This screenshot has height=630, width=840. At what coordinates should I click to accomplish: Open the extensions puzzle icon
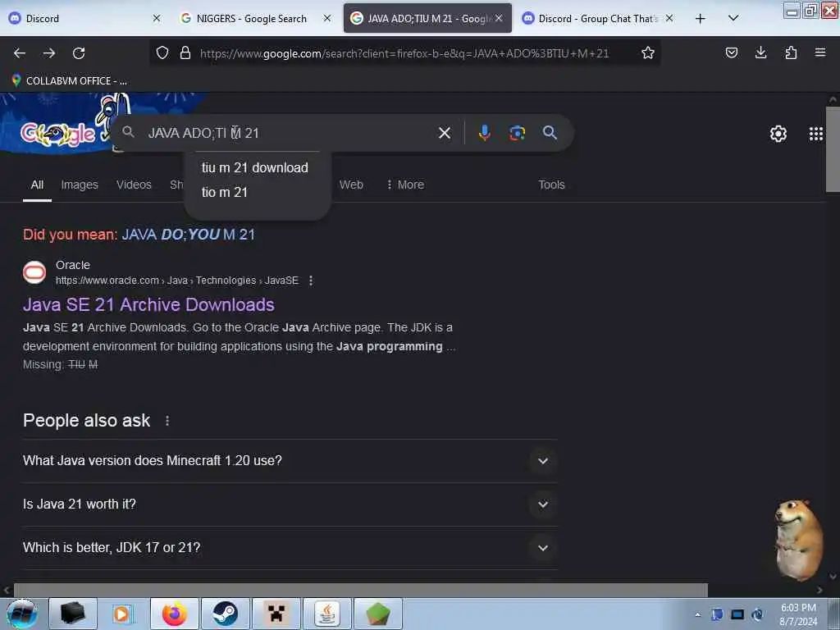pyautogui.click(x=791, y=52)
